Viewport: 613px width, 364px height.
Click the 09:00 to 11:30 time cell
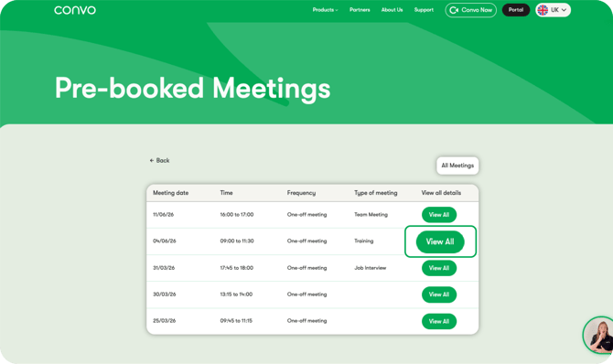(x=237, y=241)
